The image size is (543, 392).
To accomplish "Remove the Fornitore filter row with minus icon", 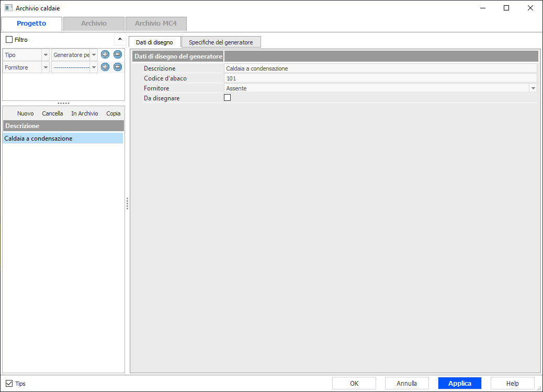I will [x=118, y=67].
